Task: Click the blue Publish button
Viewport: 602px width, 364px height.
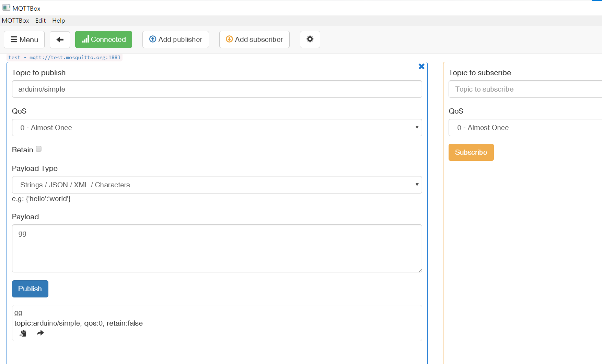Action: click(x=30, y=289)
